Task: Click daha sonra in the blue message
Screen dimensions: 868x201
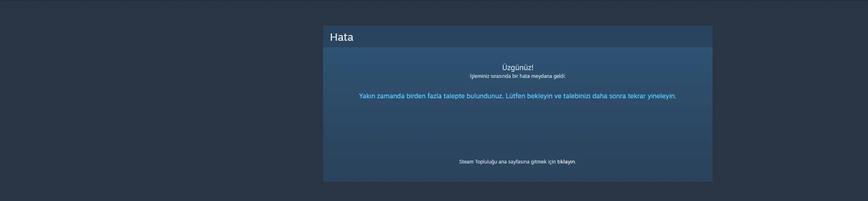Action: coord(610,96)
